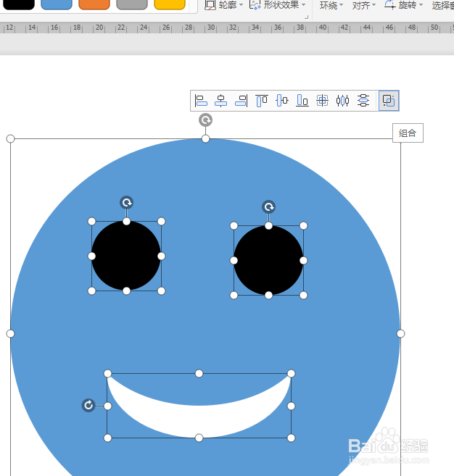Click the distribute horizontally icon
Screen dimensions: 454x476
(x=343, y=101)
